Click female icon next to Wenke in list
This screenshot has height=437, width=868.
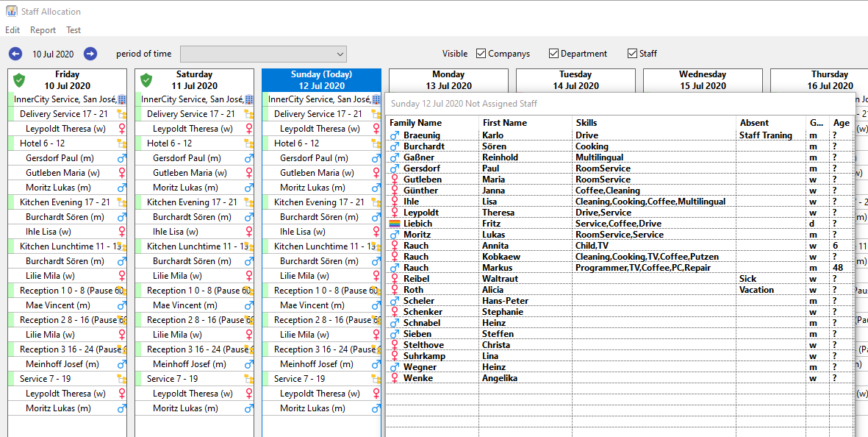coord(395,378)
